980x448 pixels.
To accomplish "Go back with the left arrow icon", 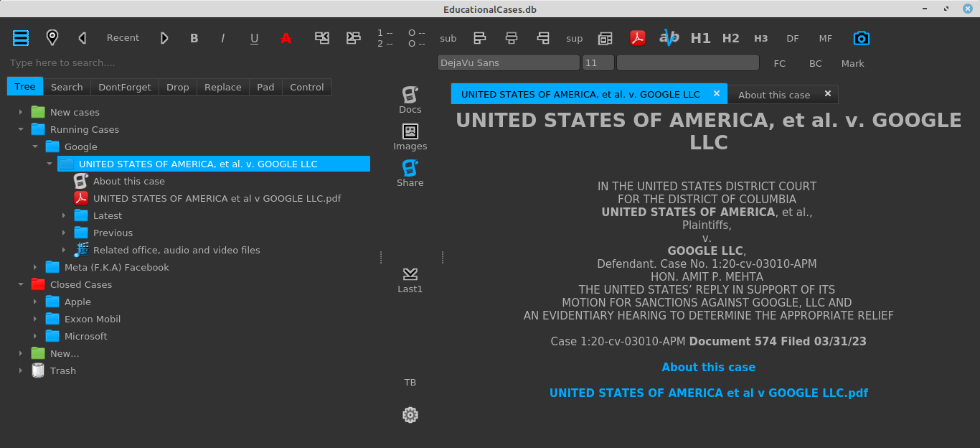I will click(83, 38).
